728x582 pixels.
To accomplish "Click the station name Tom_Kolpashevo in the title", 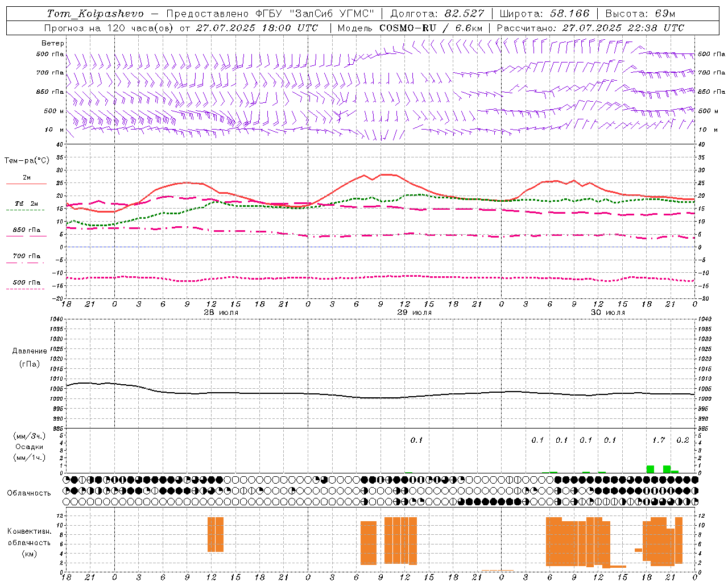I will tap(95, 14).
